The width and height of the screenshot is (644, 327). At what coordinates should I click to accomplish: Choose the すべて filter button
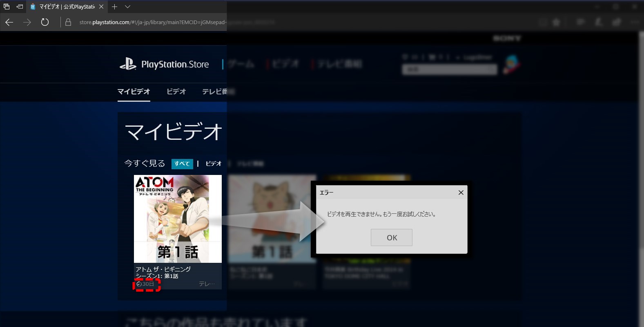coord(182,163)
